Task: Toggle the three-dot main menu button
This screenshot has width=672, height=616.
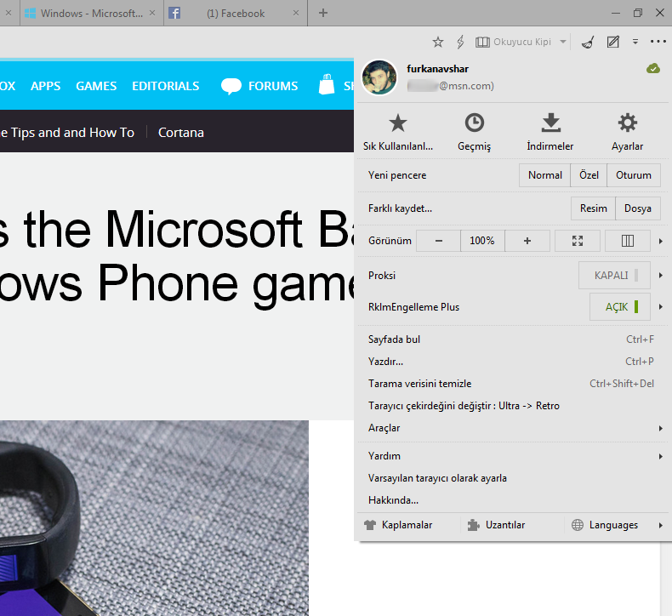Action: 658,42
